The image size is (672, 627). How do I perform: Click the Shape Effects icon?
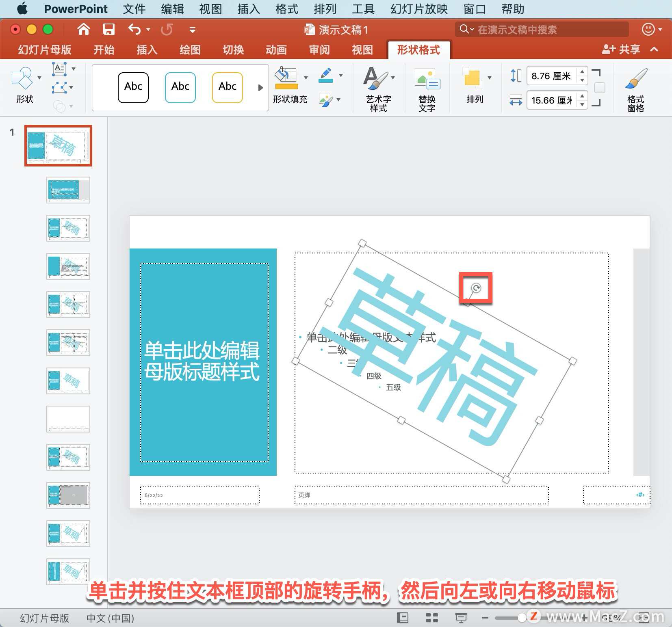pyautogui.click(x=325, y=100)
